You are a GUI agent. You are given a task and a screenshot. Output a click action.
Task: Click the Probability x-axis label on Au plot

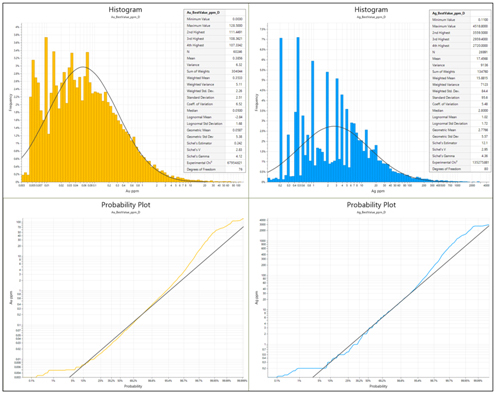[x=133, y=386]
